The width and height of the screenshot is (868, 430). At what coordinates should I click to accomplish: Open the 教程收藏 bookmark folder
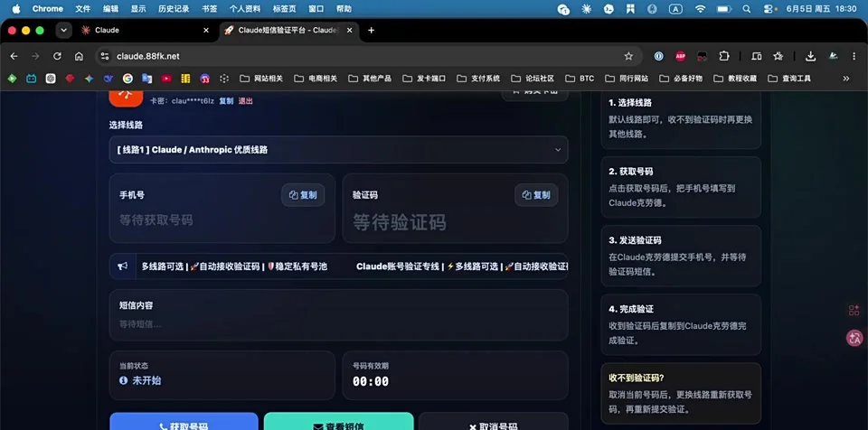coord(735,79)
